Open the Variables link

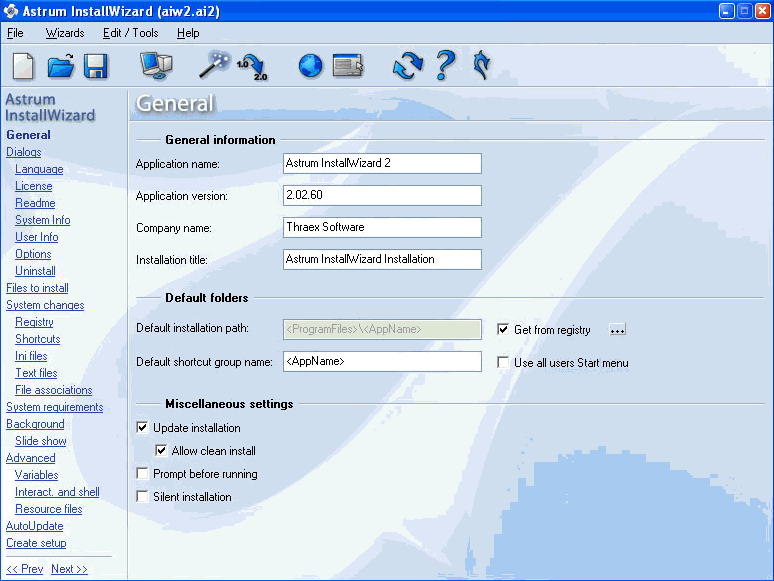[x=37, y=475]
